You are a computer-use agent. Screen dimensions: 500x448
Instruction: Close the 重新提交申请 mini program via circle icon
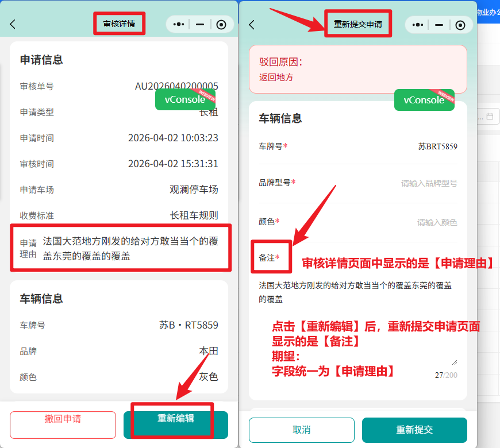460,25
